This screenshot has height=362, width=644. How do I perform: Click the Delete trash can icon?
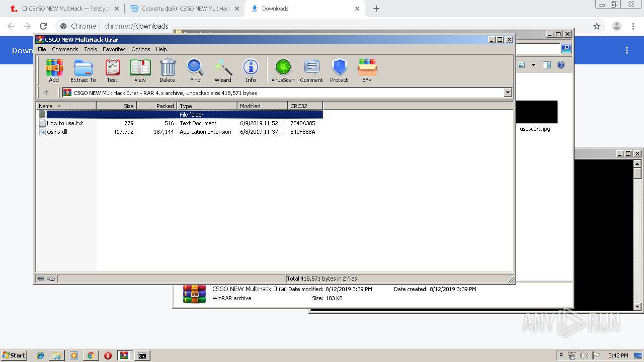click(x=168, y=70)
